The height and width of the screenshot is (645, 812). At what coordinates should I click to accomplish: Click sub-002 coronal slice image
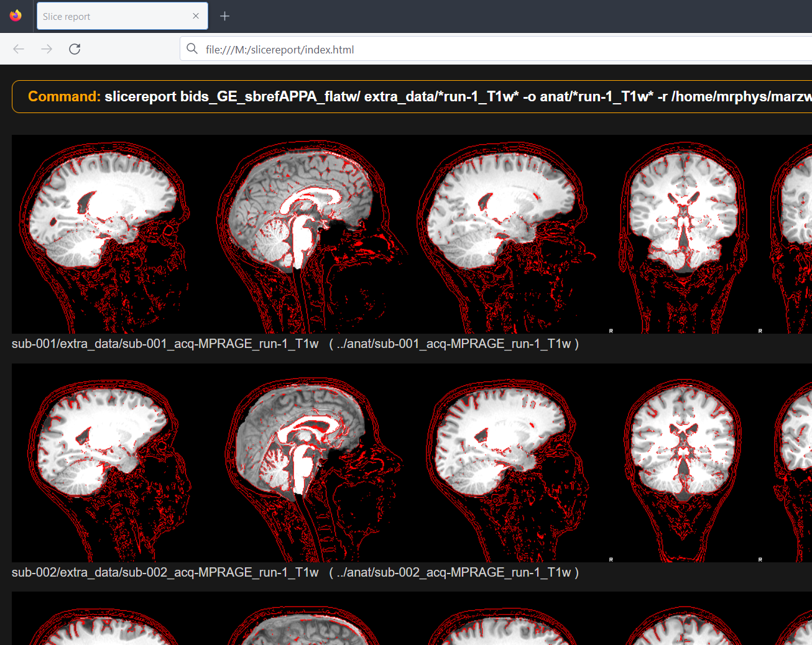click(683, 464)
